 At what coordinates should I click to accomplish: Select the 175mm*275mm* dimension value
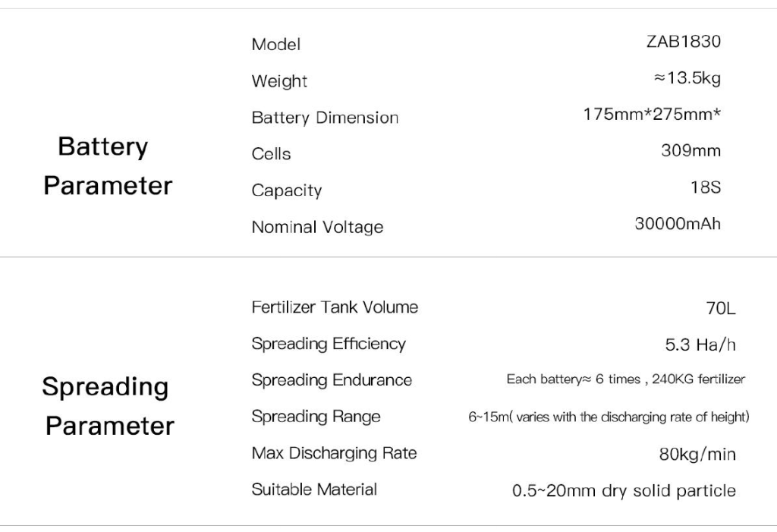652,115
